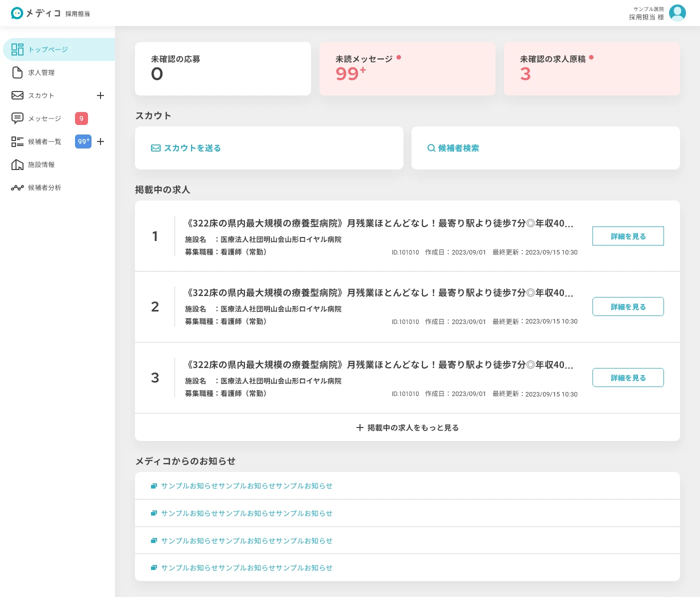Open the fourth サンプルお知らせ notice link
This screenshot has height=597, width=700.
tap(246, 568)
